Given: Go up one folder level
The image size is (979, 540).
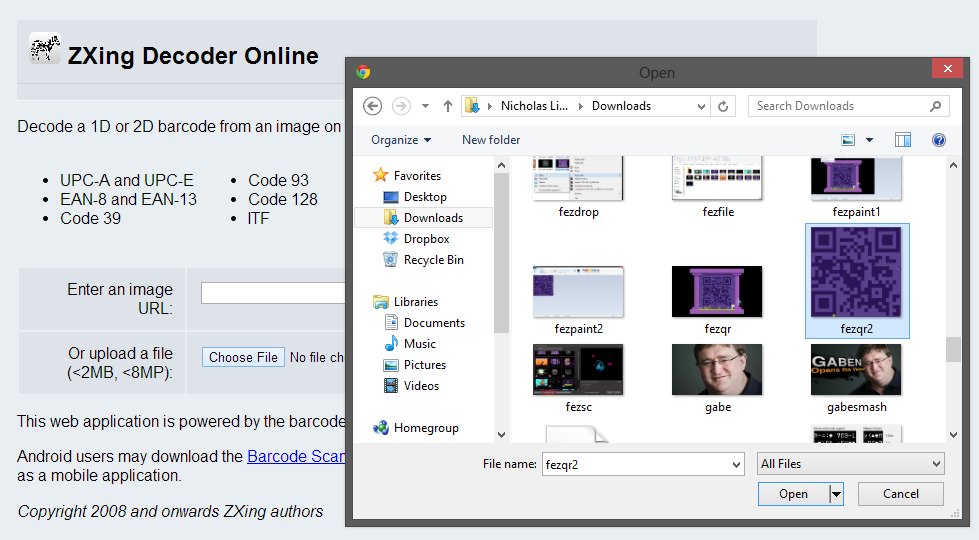Looking at the screenshot, I should pyautogui.click(x=448, y=106).
